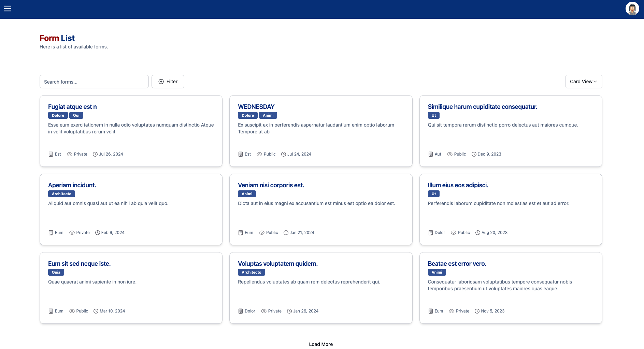Screen dimensions: 644x349
Task: Click the clock icon beside Mar 10, 2024
Action: [x=96, y=311]
